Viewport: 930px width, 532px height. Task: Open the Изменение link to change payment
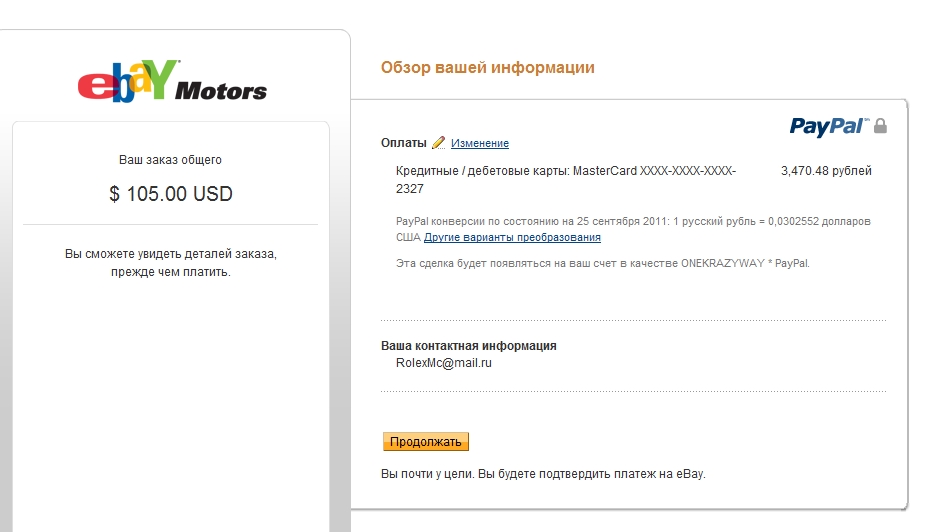tap(480, 144)
